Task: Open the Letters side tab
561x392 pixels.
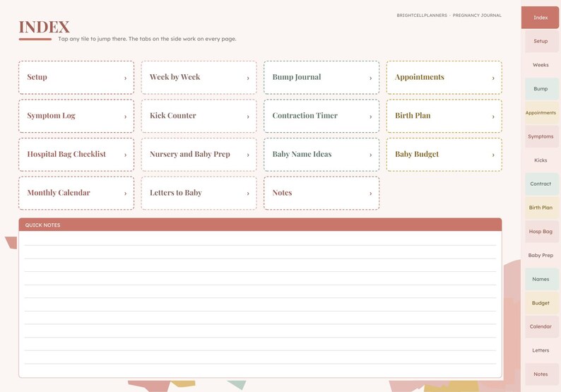Action: (x=542, y=350)
